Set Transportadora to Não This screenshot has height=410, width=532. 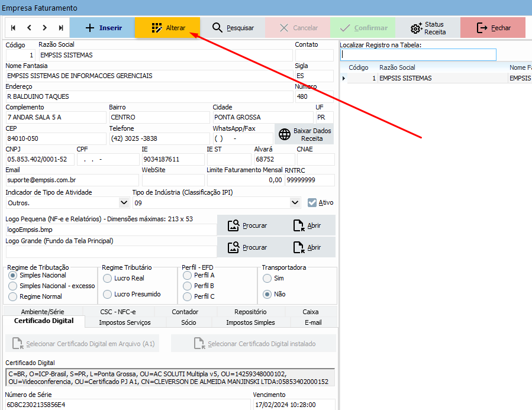[x=267, y=294]
